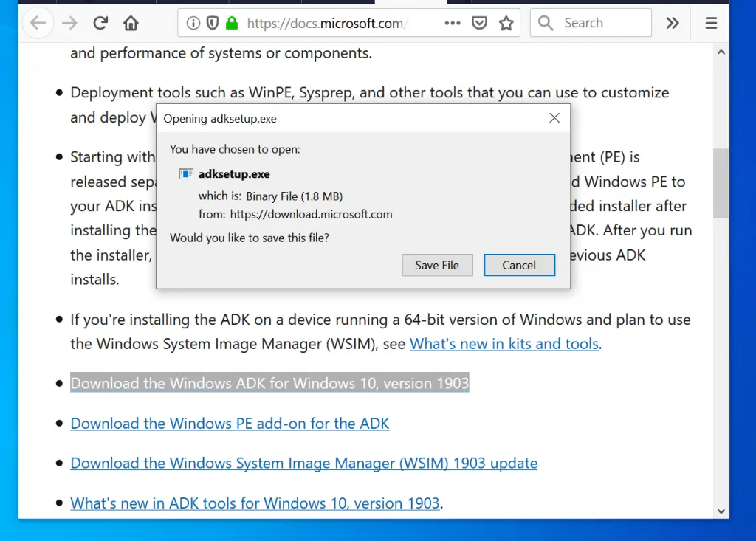Open page actions three-dot menu
The width and height of the screenshot is (756, 541).
pyautogui.click(x=453, y=23)
